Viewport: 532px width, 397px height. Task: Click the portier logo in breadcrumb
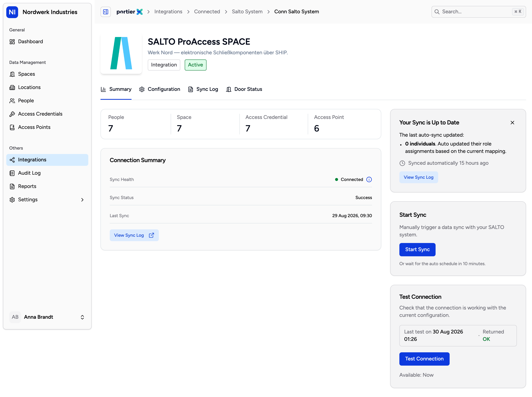[x=129, y=12]
